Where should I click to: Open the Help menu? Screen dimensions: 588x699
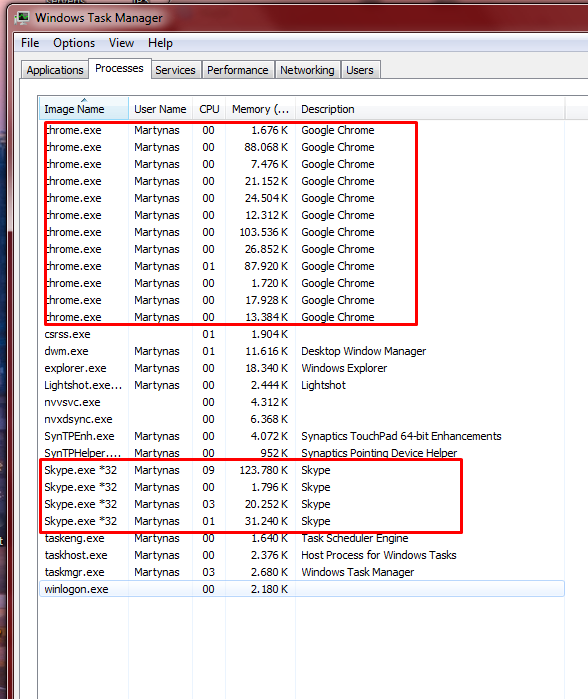160,43
